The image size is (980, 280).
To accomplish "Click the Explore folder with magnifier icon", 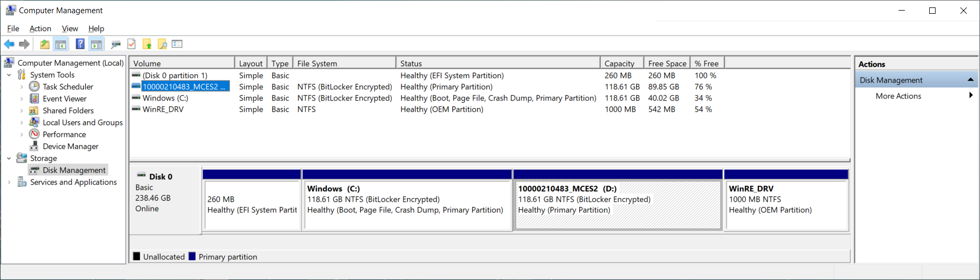I will tap(162, 44).
